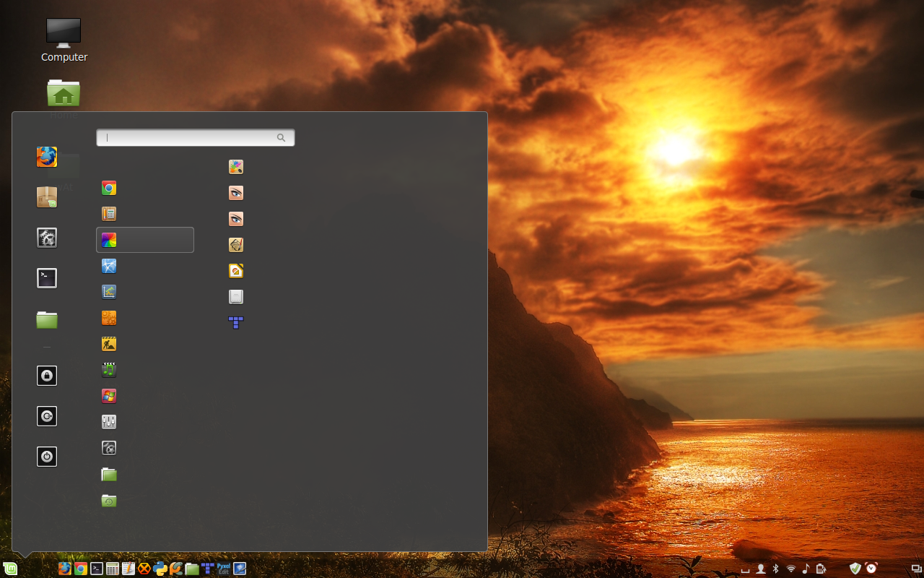Click the keyboard bracket tray icon
Screen dimensions: 924x578
click(746, 569)
